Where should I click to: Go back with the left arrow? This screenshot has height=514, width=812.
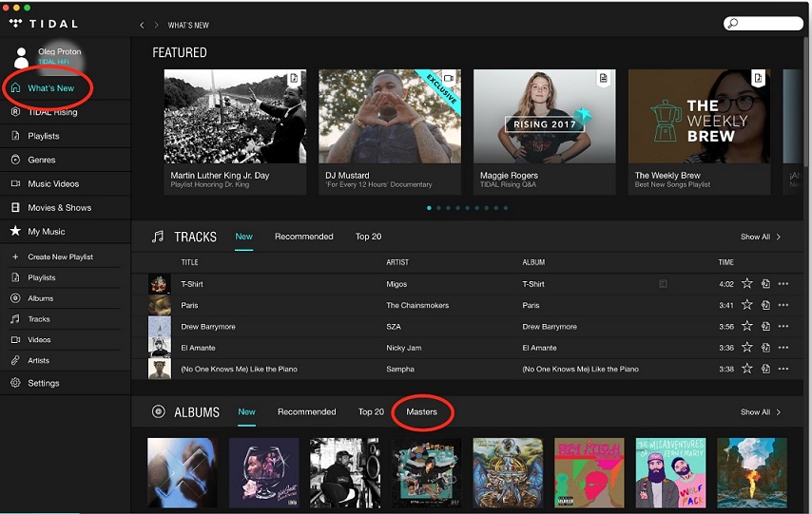142,25
